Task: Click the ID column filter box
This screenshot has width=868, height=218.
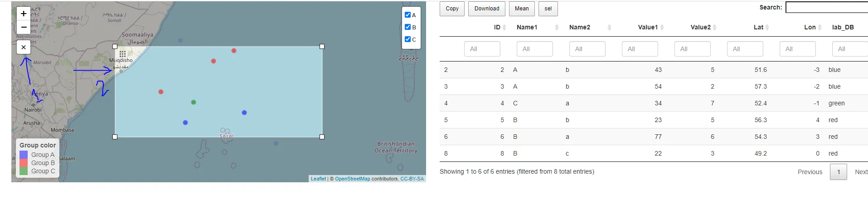Action: point(482,49)
